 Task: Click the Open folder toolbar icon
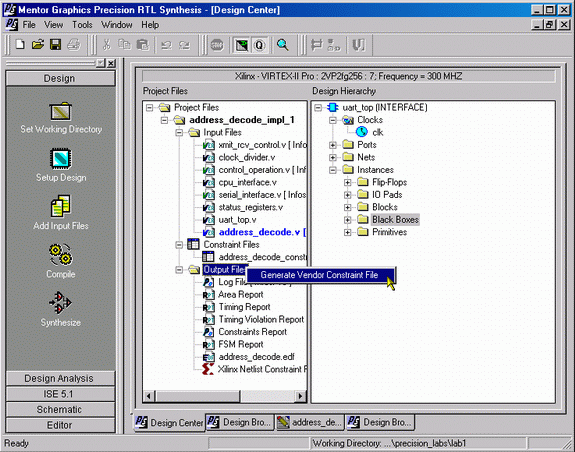[38, 45]
